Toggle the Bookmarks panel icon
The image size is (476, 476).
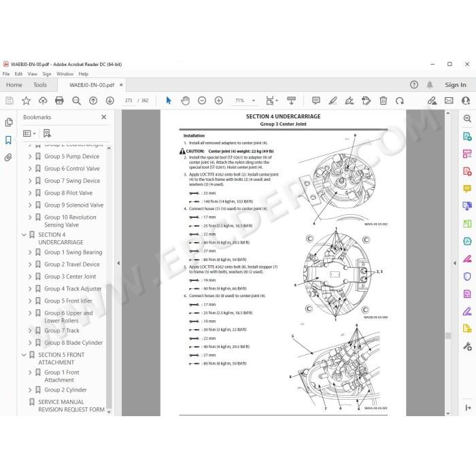point(8,140)
